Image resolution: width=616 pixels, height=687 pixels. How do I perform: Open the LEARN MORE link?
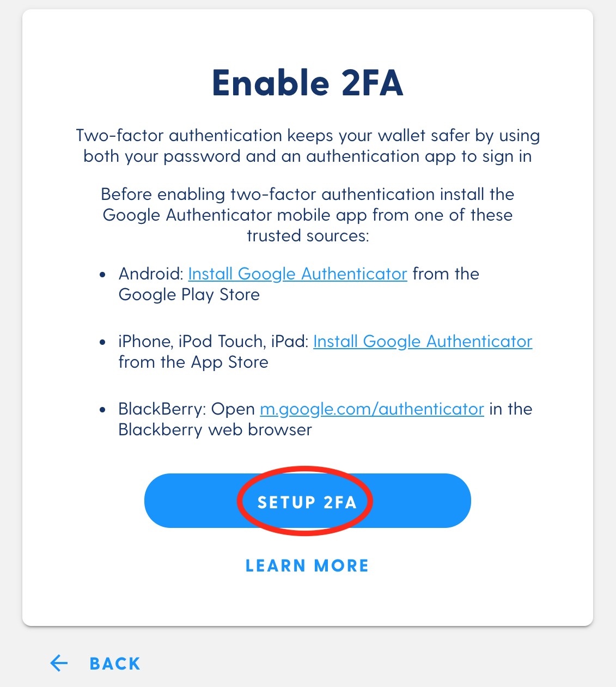click(x=307, y=566)
